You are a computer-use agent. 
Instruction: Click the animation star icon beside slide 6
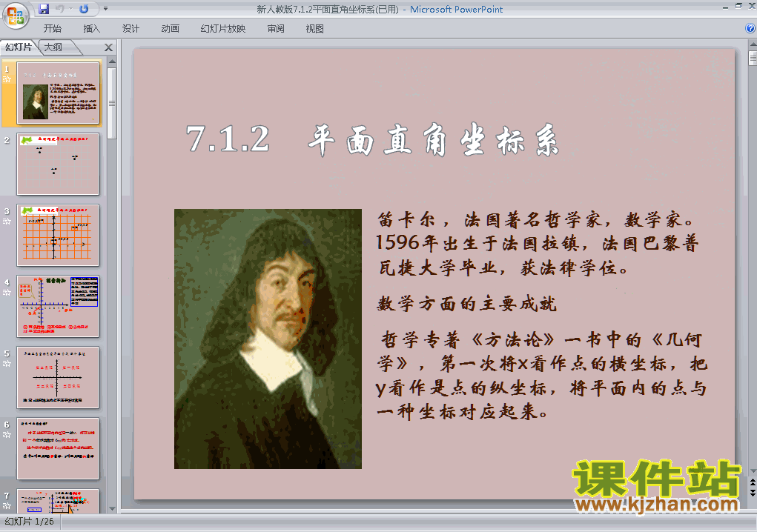[x=7, y=435]
